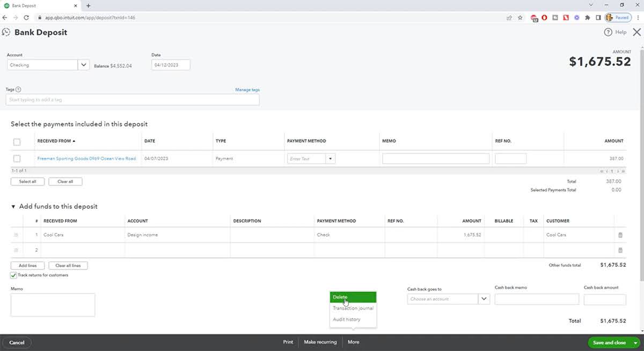Viewport: 644px width, 351px height.
Task: Click browser back arrow
Action: 5,17
